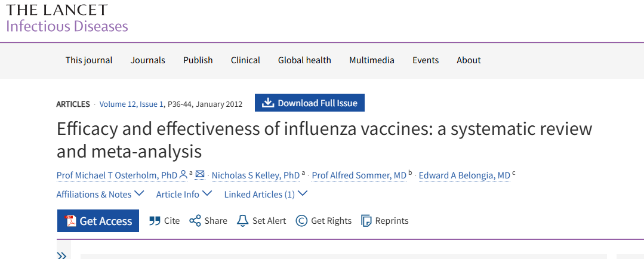This screenshot has width=644, height=259.
Task: Click the Download Full Issue button
Action: pos(309,103)
